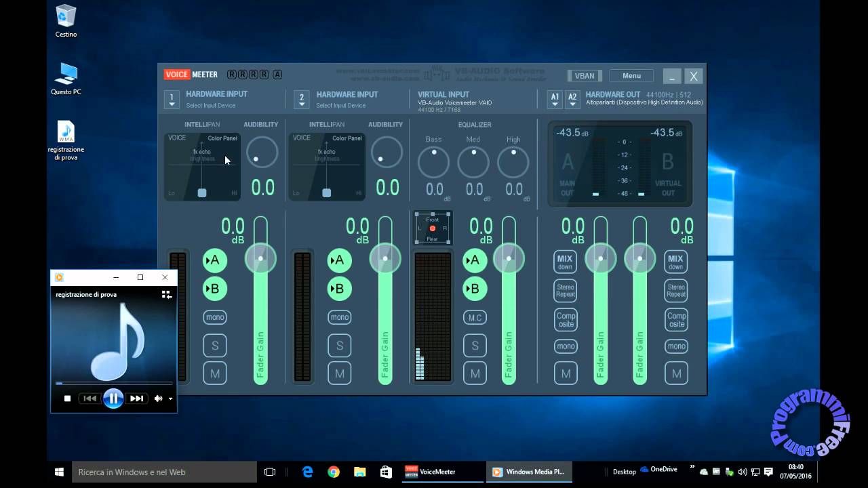Skip to previous track in Media Player
Screen dimensions: 868x488
(90, 399)
